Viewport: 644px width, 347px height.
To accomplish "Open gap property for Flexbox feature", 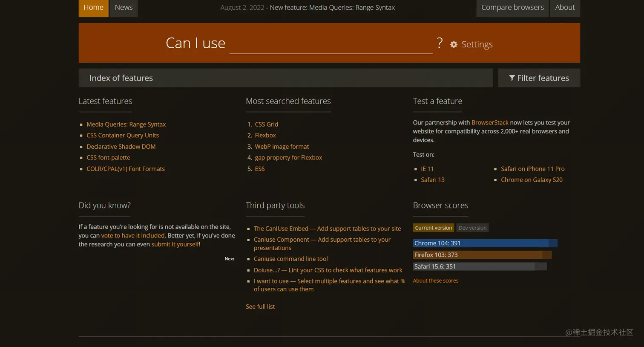I will (288, 158).
